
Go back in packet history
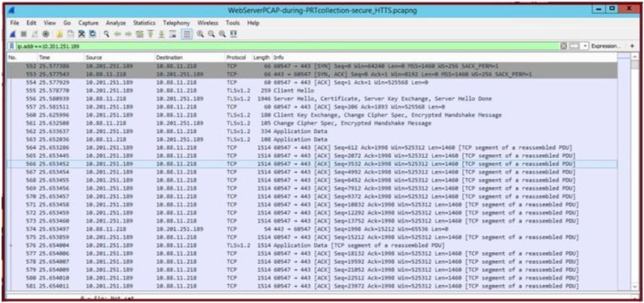(117, 34)
